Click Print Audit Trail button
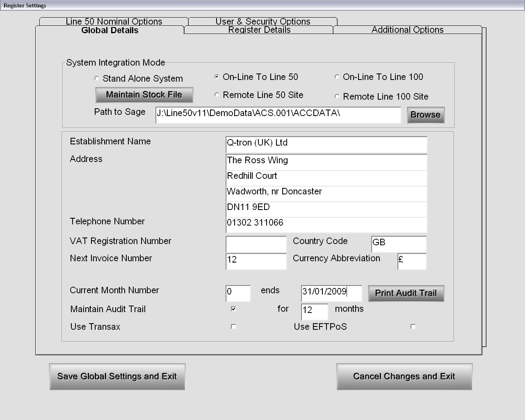The width and height of the screenshot is (525, 420). (406, 293)
